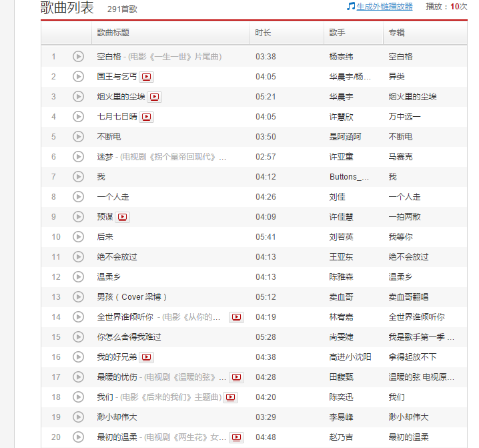This screenshot has height=448, width=479.
Task: Open album 万中选一
Action: click(404, 117)
